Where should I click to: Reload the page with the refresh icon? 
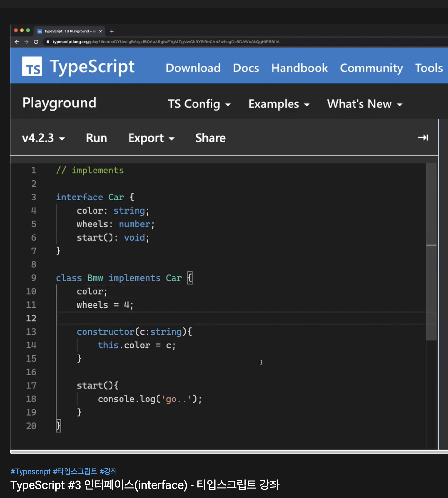click(36, 42)
